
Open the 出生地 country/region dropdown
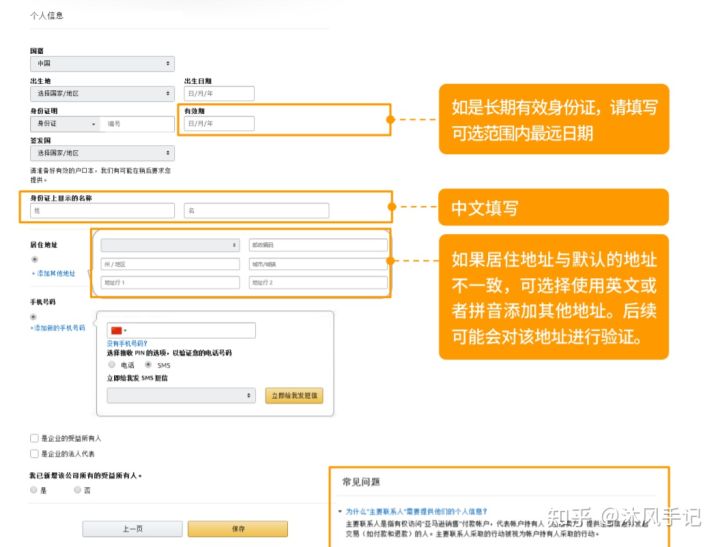(x=102, y=94)
